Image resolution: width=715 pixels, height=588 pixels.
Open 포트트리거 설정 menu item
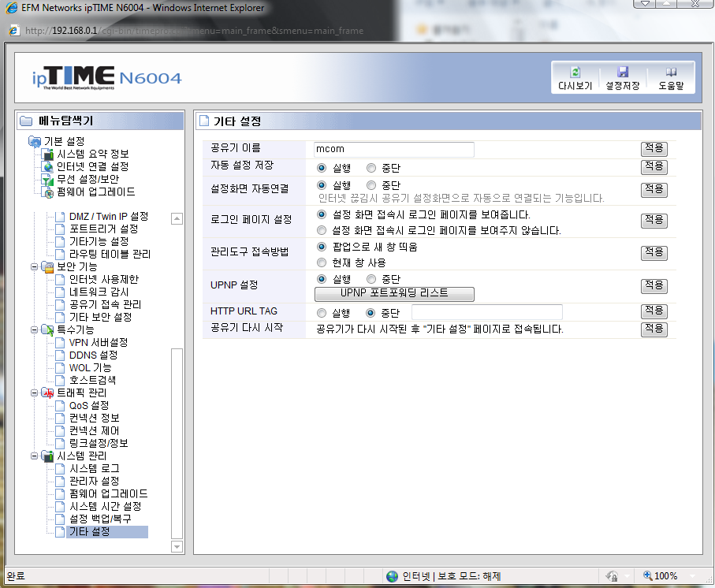(103, 229)
